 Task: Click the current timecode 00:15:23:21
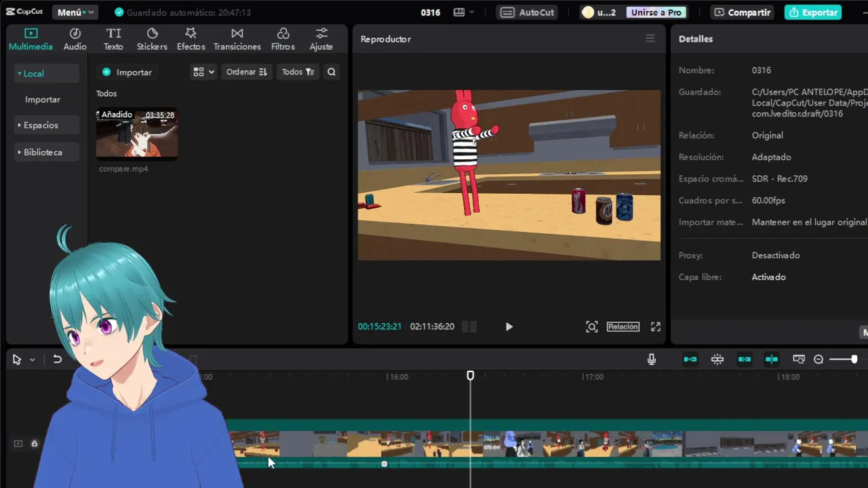(x=380, y=327)
